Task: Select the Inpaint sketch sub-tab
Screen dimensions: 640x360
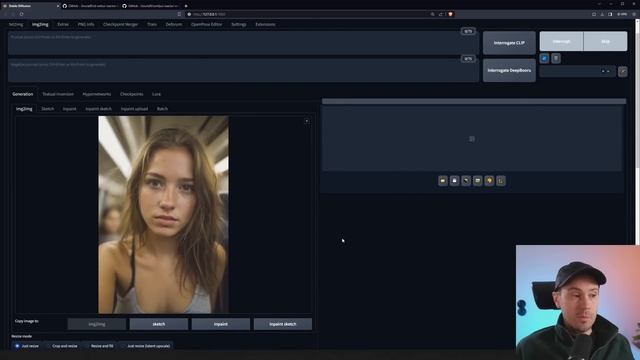Action: [98, 109]
